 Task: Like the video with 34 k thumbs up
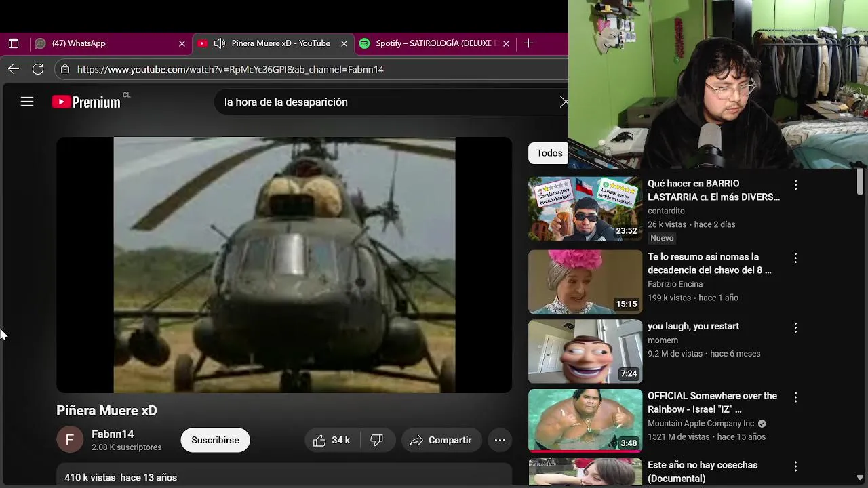click(x=331, y=440)
